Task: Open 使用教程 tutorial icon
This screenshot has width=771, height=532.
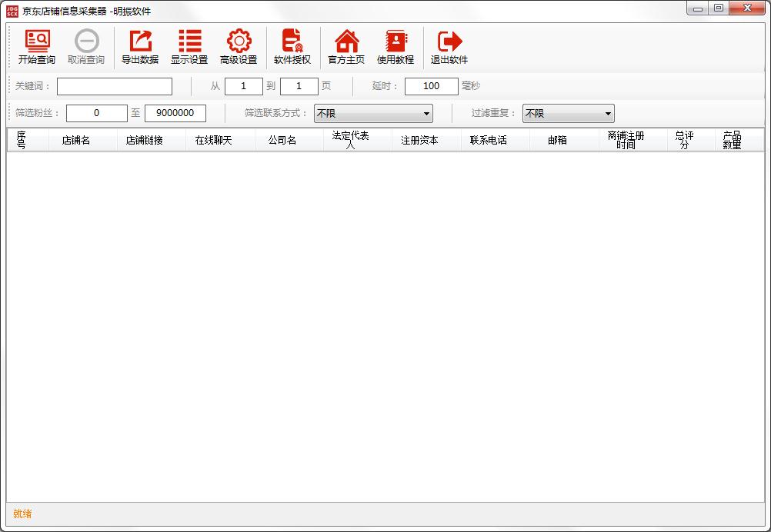Action: (396, 47)
